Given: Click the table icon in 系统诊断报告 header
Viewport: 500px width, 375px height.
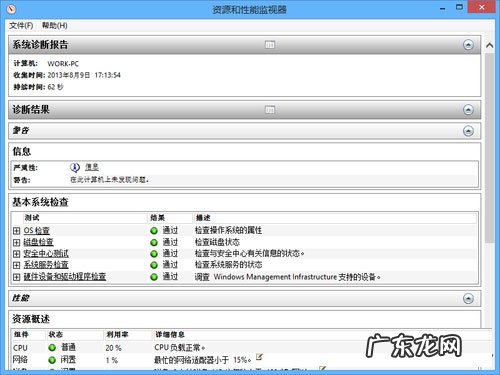Looking at the screenshot, I should [x=270, y=45].
